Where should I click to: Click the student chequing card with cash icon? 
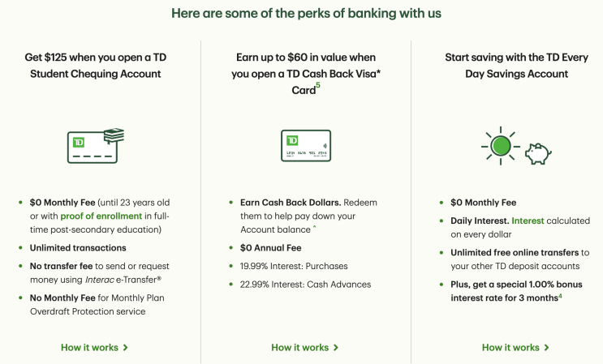click(x=94, y=144)
